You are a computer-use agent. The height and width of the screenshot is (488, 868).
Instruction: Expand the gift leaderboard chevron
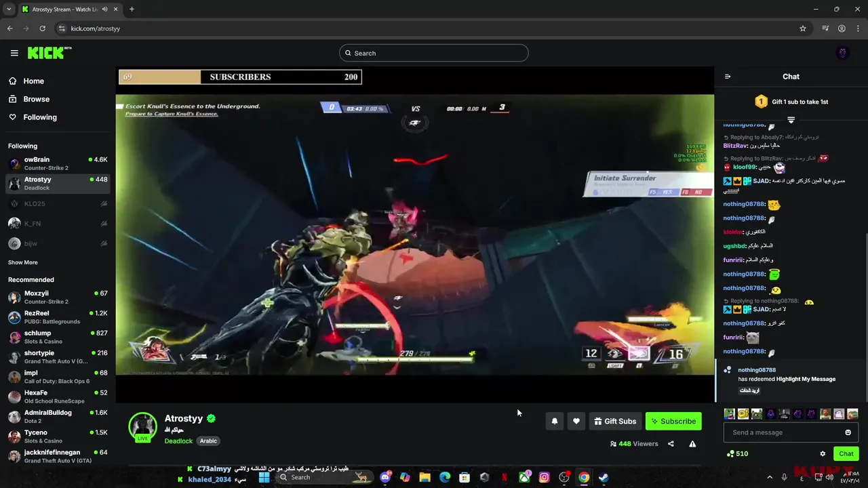[x=791, y=120]
